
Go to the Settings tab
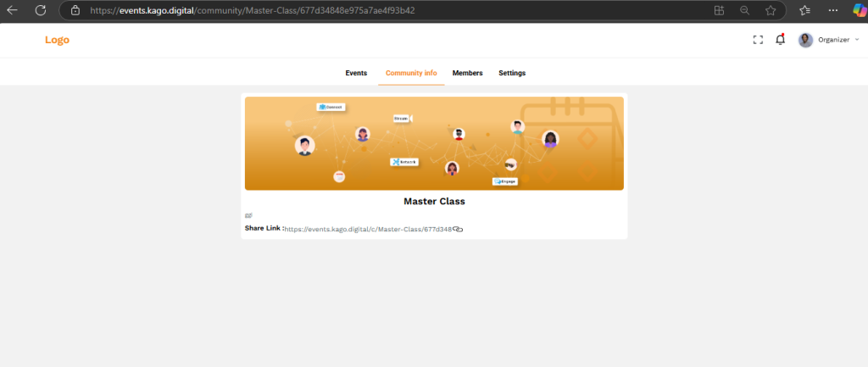click(512, 73)
